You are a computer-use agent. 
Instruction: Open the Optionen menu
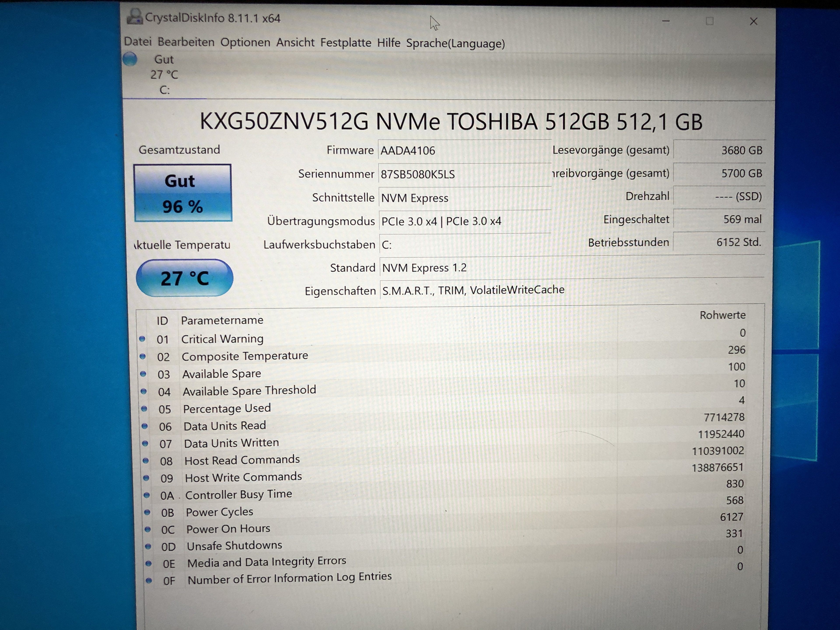click(245, 42)
